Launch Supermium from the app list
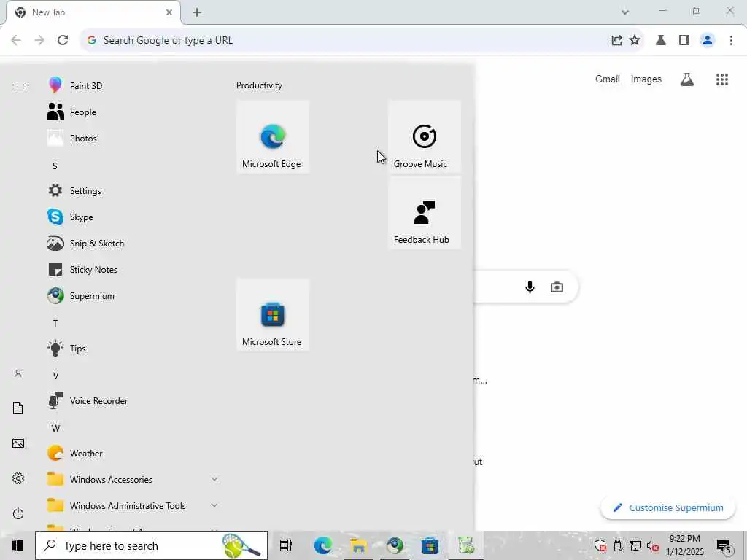Screen dimensions: 747x560 click(x=133, y=296)
